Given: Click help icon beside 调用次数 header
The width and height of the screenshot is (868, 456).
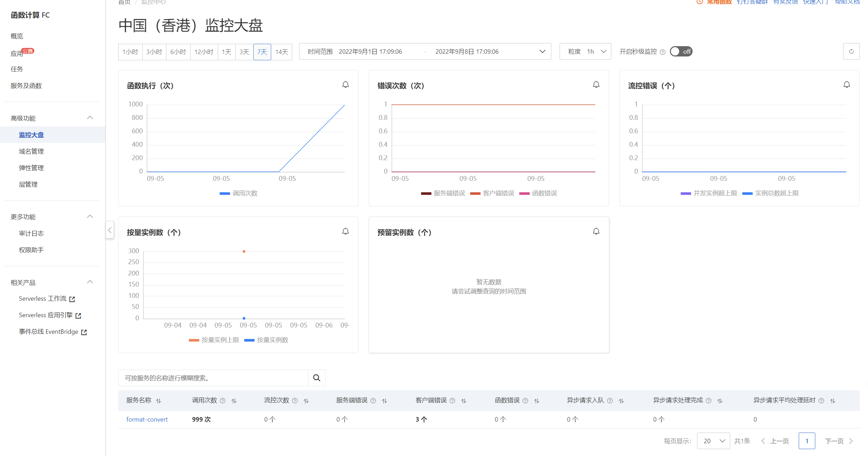Looking at the screenshot, I should (223, 401).
